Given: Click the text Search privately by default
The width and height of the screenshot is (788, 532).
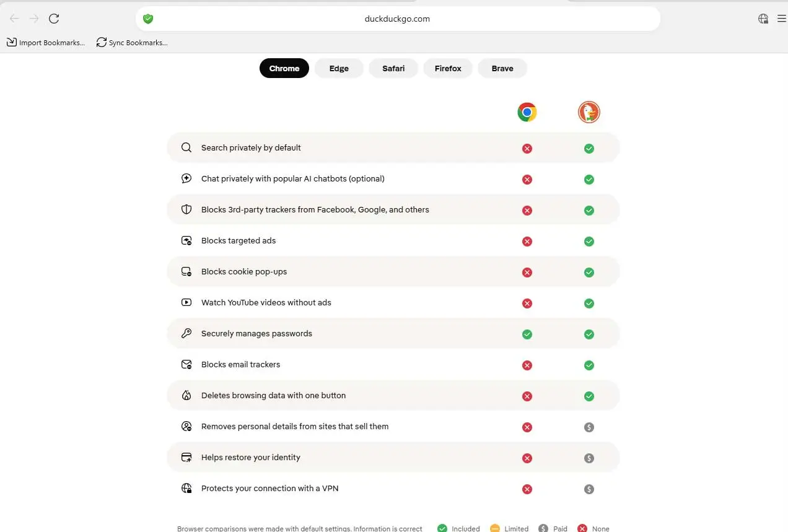Looking at the screenshot, I should (251, 147).
